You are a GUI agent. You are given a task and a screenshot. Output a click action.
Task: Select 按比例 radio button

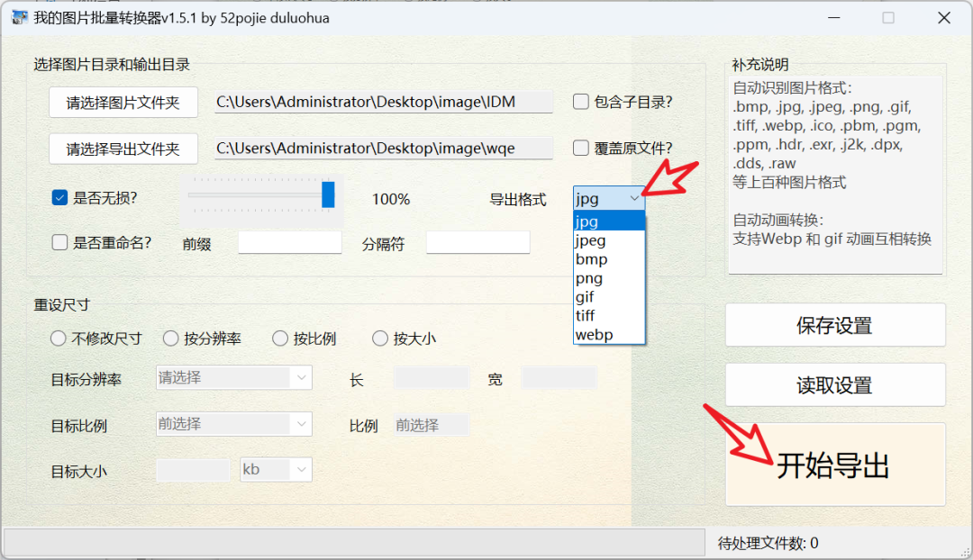pos(280,339)
